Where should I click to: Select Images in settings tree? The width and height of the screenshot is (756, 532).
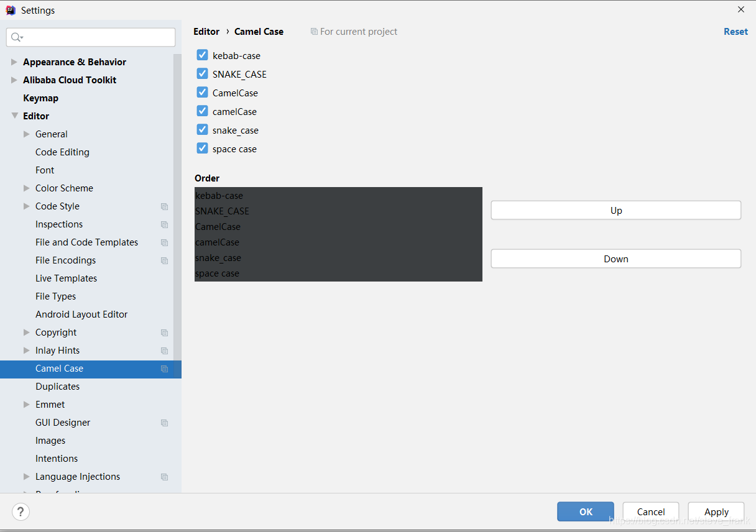(50, 441)
